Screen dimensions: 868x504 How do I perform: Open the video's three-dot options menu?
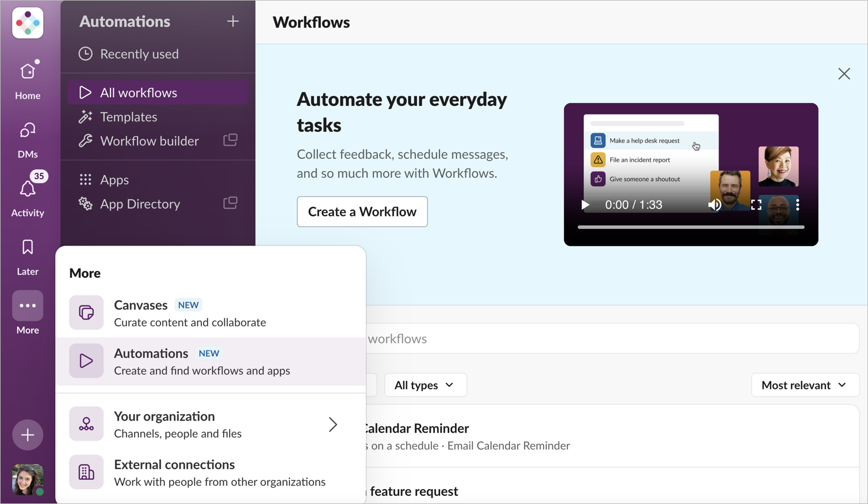[797, 205]
